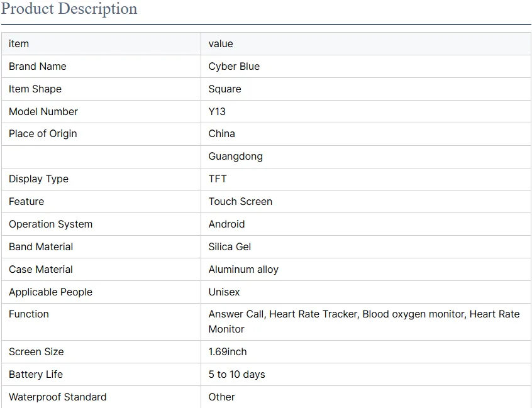Click the 'China' origin value
Screen dimensions: 532x408
tap(221, 134)
